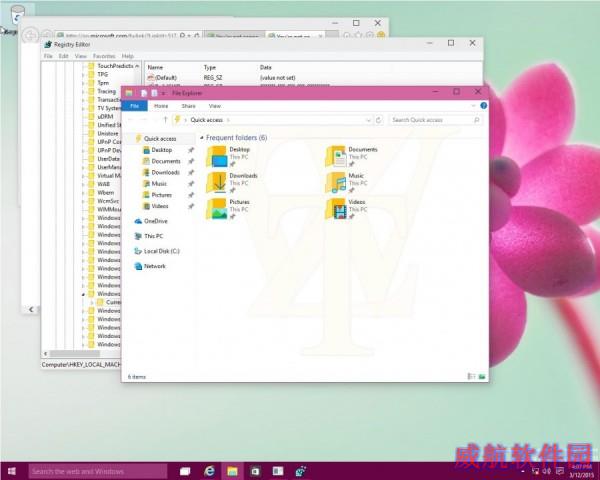Image resolution: width=600 pixels, height=480 pixels.
Task: Click the Desktop frequent folder icon
Action: click(217, 157)
